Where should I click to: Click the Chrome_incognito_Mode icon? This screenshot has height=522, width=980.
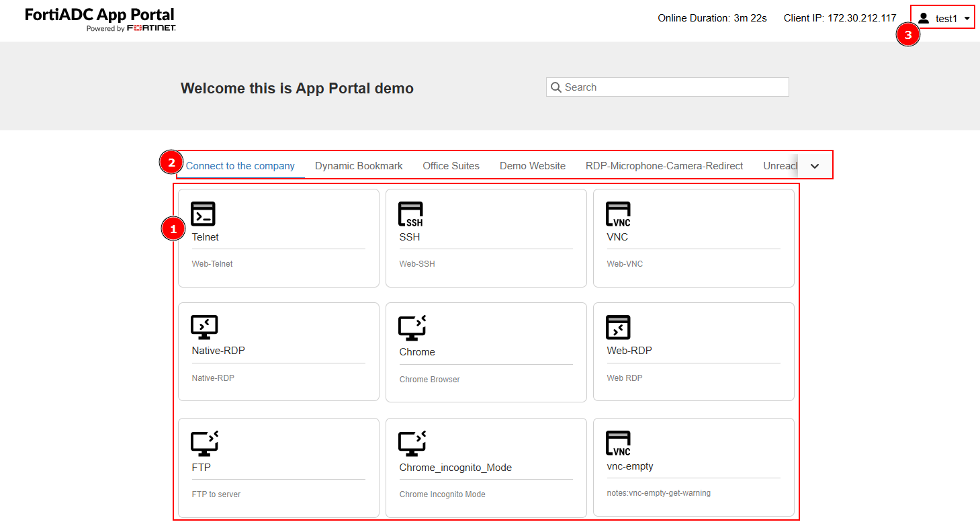412,443
